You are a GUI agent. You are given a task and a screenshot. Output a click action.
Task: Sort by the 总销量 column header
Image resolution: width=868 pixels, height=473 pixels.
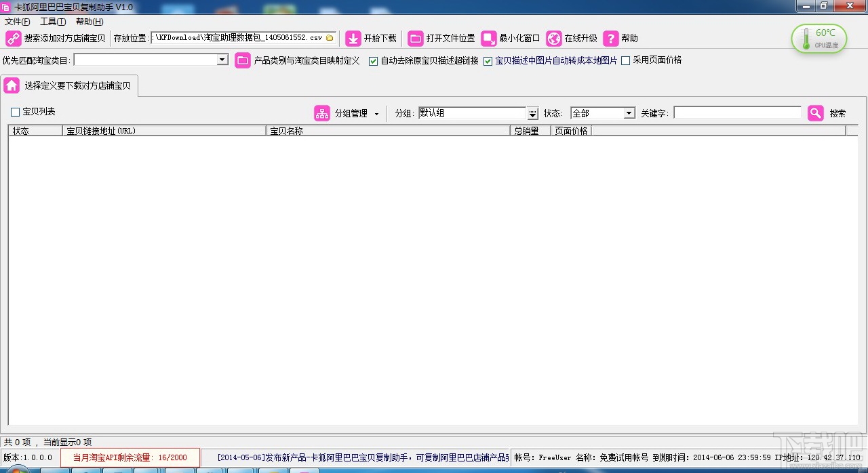click(531, 131)
